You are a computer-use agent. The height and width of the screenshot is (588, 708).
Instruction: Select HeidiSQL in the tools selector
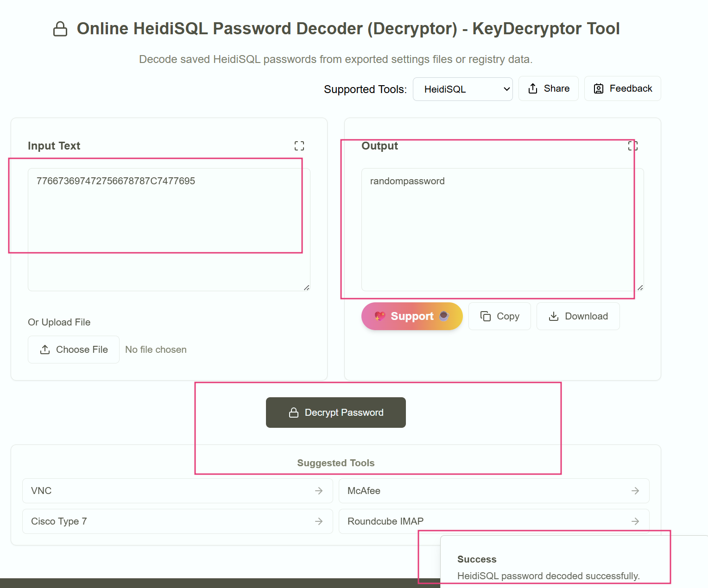[462, 89]
